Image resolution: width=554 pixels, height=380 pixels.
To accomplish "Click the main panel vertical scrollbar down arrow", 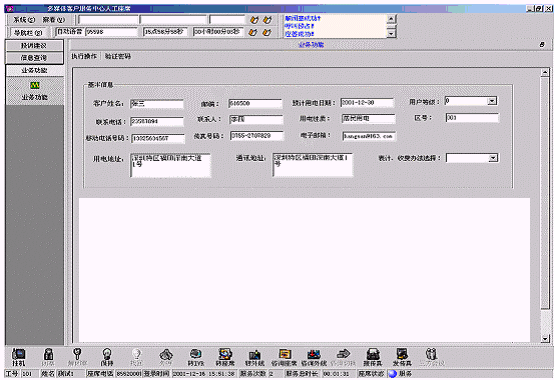I will click(x=545, y=339).
